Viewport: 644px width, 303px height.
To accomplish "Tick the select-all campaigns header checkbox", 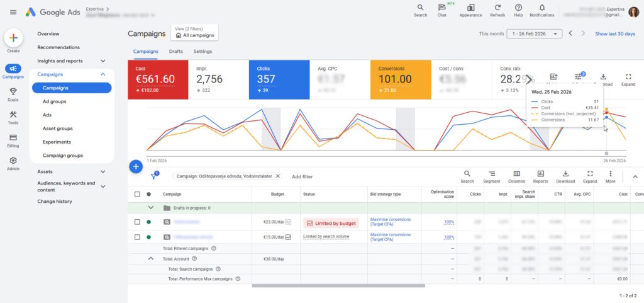I will coord(137,195).
